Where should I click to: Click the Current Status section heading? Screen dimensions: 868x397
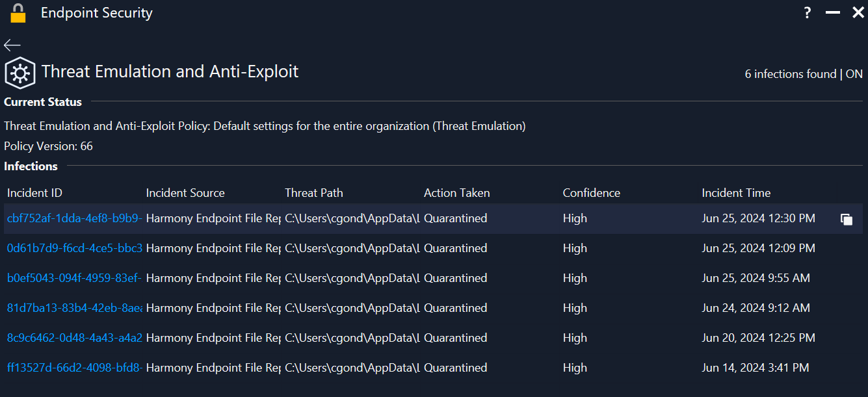coord(43,102)
